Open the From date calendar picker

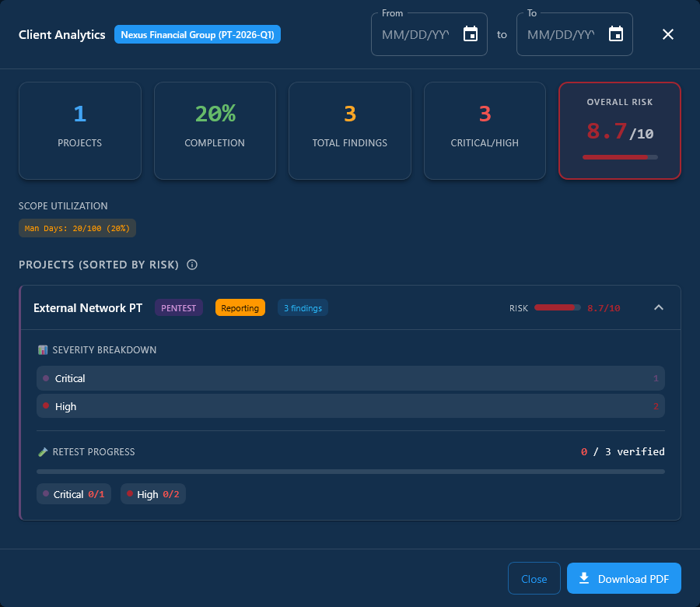(x=471, y=34)
